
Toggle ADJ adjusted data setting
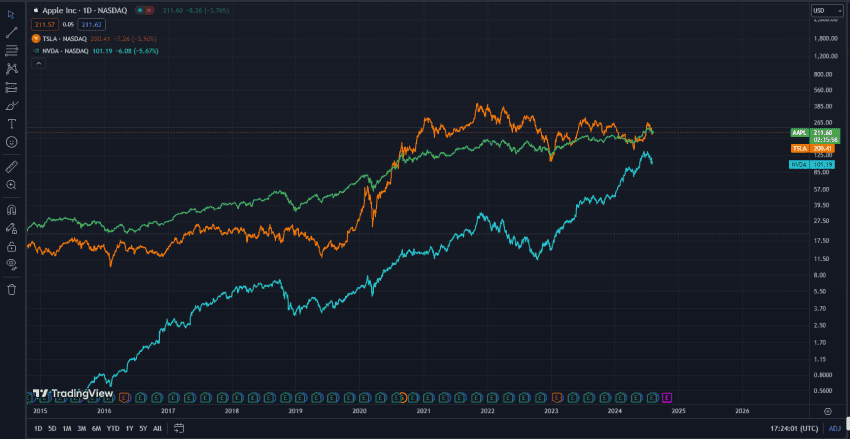(835, 429)
